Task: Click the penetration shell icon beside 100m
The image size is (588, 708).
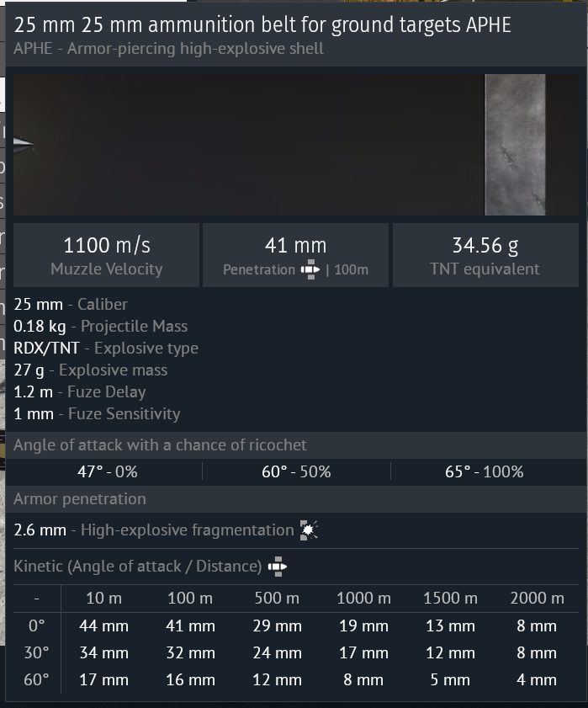Action: [x=310, y=270]
